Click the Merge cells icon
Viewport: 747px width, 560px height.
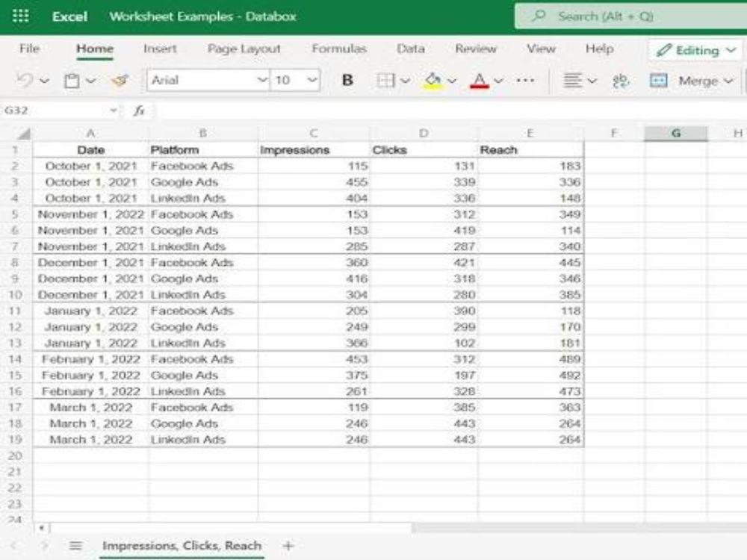658,81
